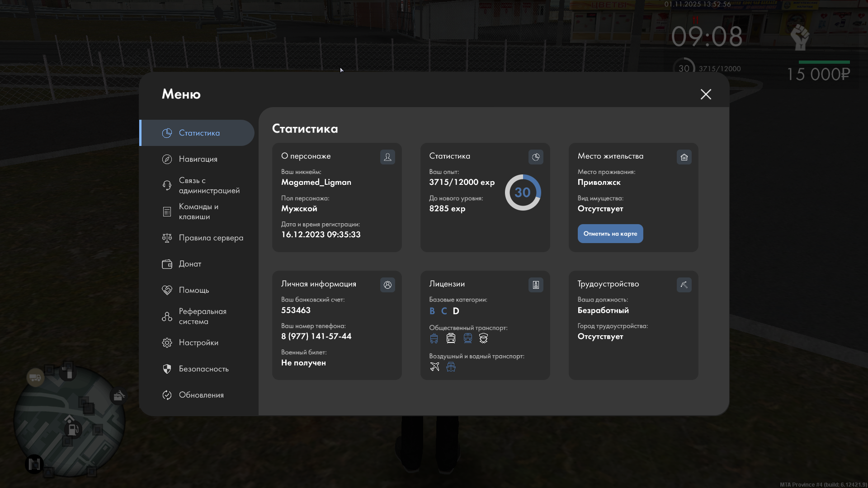Screen dimensions: 868x488
Task: Click the license document icon in Лицензии
Action: [x=536, y=285]
